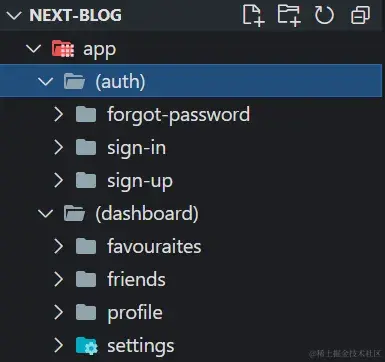
Task: Click the open (auth) folder icon
Action: pyautogui.click(x=74, y=81)
